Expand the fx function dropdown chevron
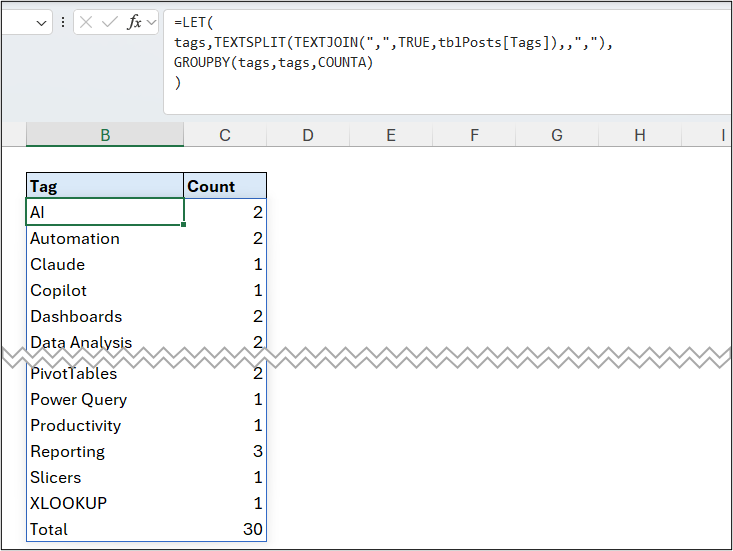733x551 pixels. pos(151,22)
